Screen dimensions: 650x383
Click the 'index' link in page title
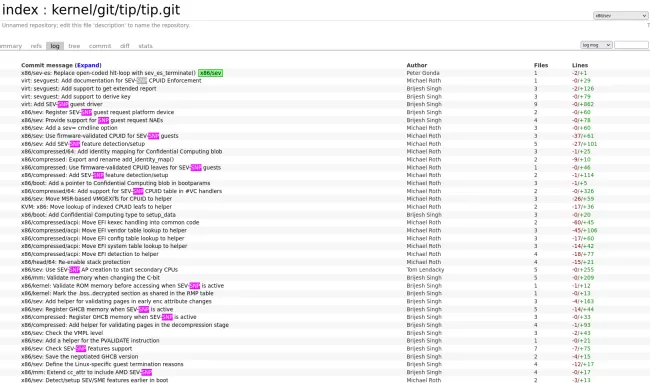[x=20, y=10]
